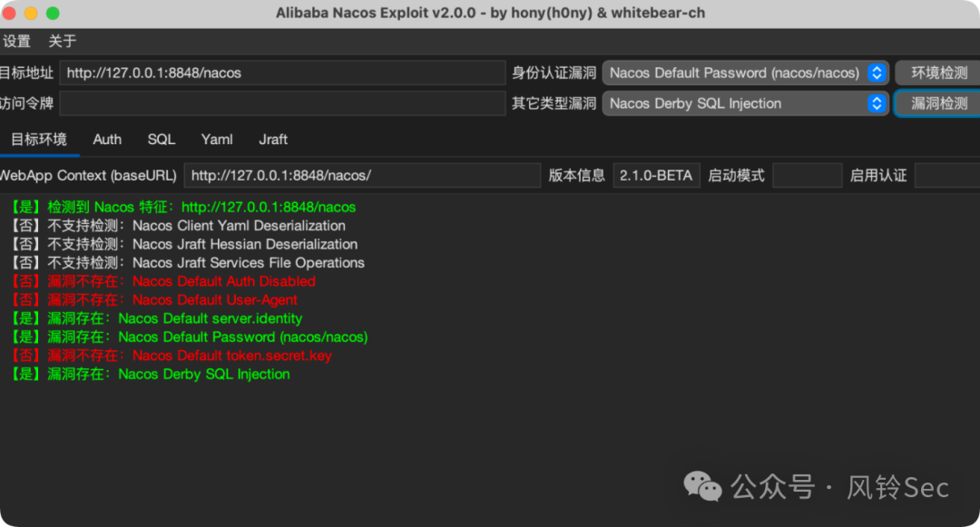This screenshot has height=527, width=980.
Task: Switch to the Jraft tab
Action: tap(273, 140)
